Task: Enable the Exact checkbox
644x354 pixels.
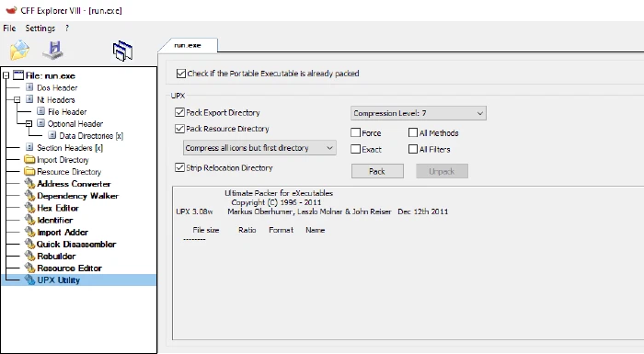Action: pyautogui.click(x=356, y=149)
